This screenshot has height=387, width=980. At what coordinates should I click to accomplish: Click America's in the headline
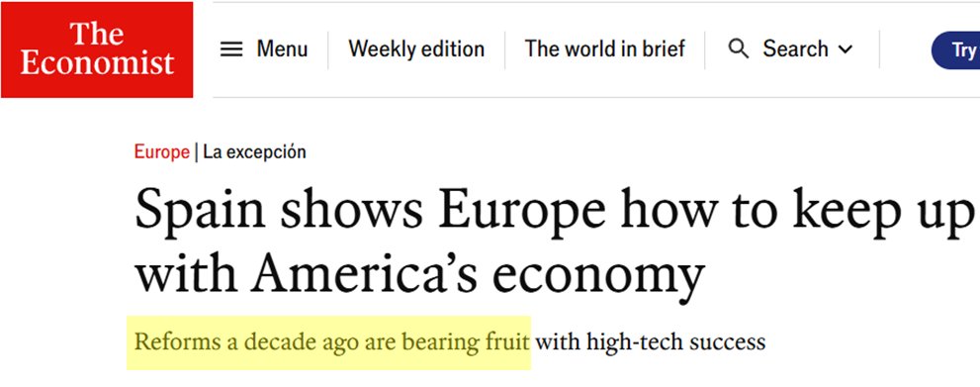pos(366,274)
